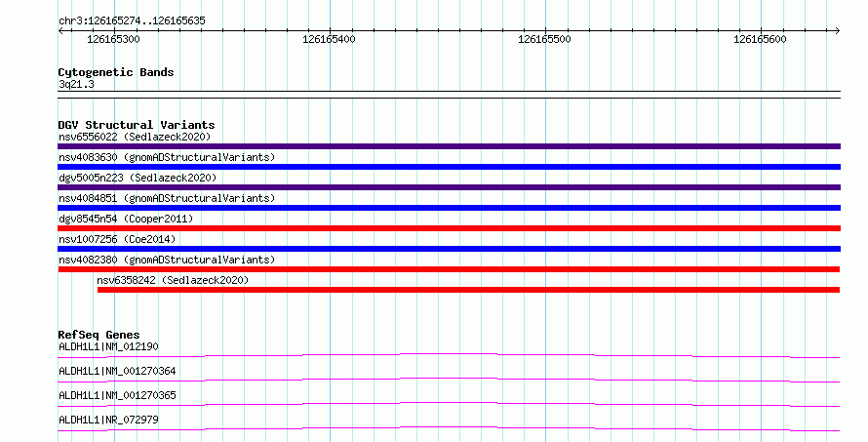Click the RefSeq Genes track title
Viewport: 868px width, 442px height.
click(99, 335)
